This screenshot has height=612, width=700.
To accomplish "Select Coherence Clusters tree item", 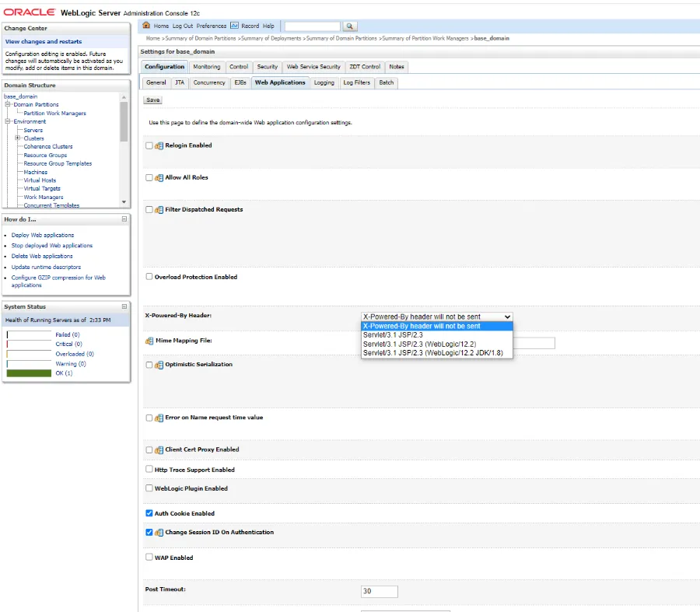I will pyautogui.click(x=47, y=146).
